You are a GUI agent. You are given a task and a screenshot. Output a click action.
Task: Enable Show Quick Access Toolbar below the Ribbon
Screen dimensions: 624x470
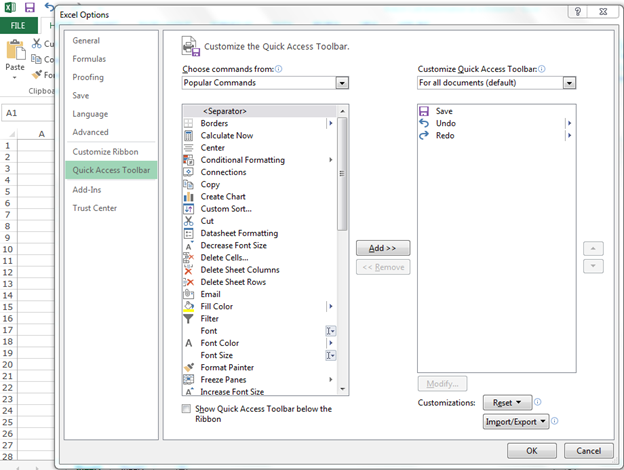186,409
